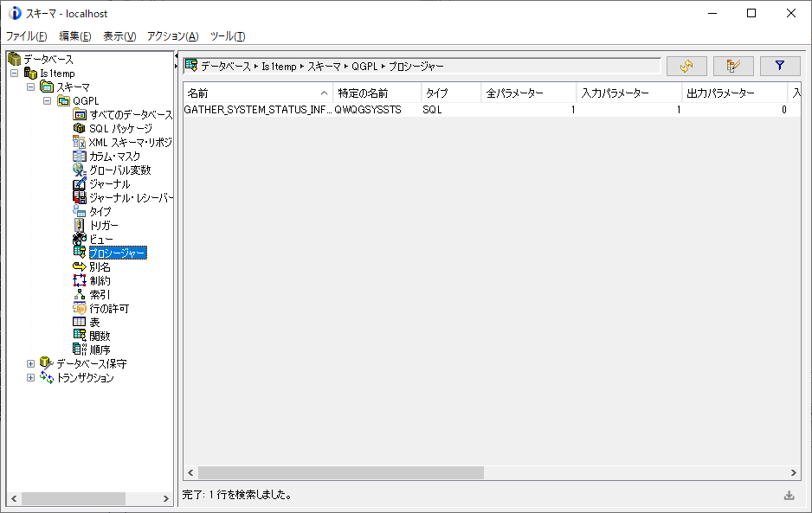Image resolution: width=812 pixels, height=513 pixels.
Task: Click the データベース保守 icon
Action: (47, 363)
